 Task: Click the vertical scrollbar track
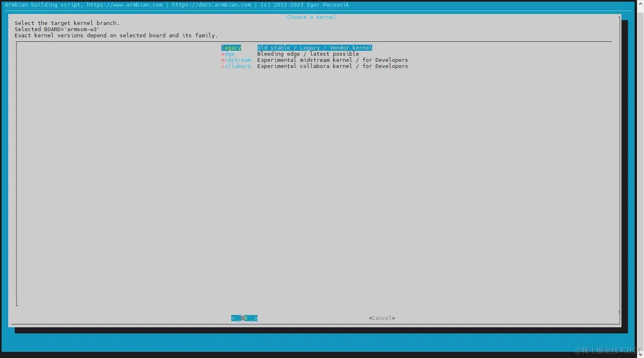tap(640, 179)
